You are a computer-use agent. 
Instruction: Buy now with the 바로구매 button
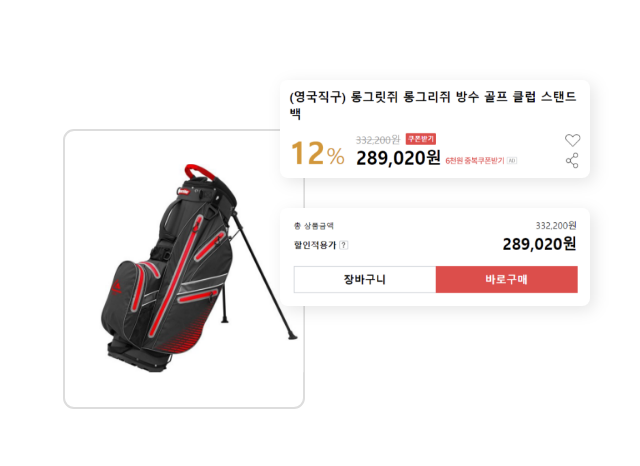point(507,280)
